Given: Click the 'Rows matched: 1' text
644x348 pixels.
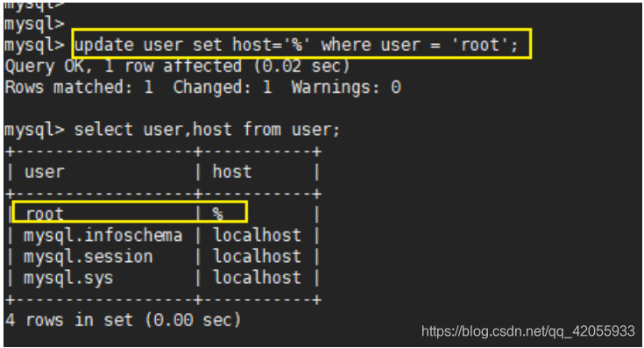Looking at the screenshot, I should click(79, 87).
